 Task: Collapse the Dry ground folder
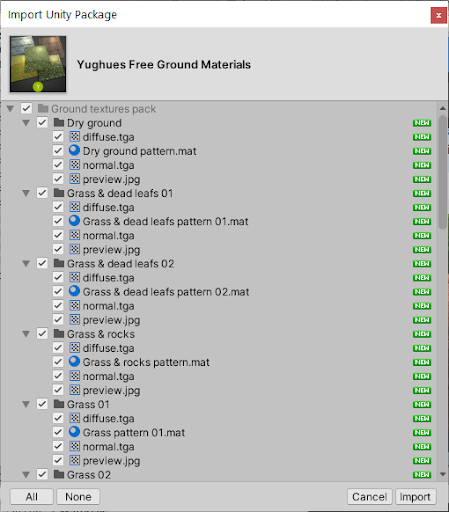(26, 123)
